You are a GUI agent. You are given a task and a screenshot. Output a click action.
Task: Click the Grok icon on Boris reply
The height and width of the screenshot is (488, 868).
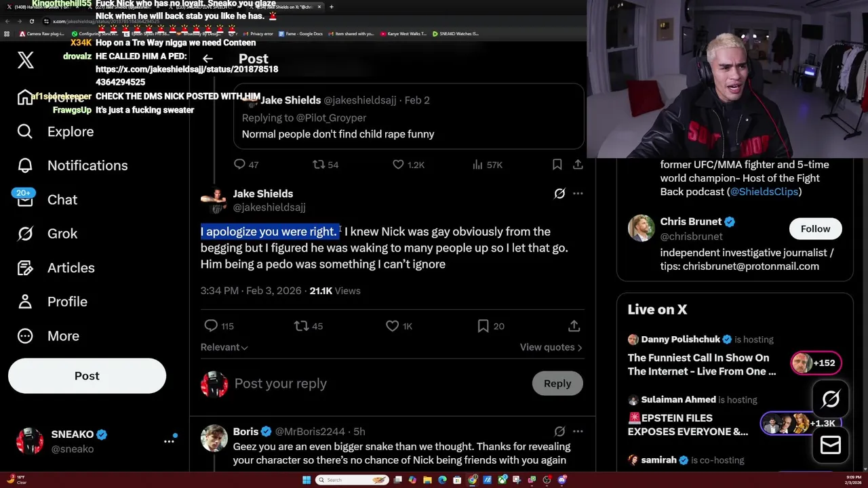pyautogui.click(x=559, y=431)
